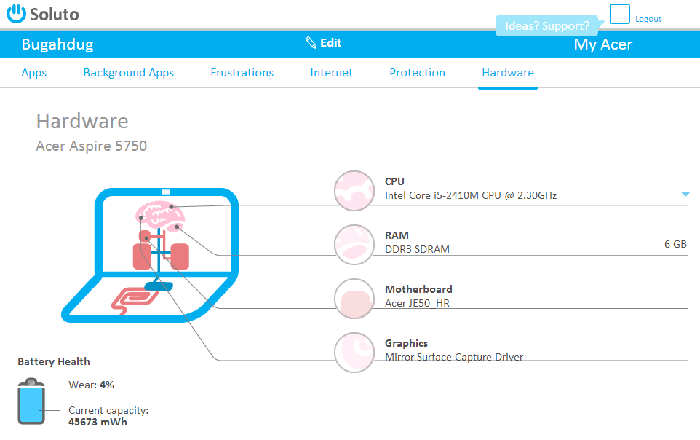Click the RAM circle icon

352,244
